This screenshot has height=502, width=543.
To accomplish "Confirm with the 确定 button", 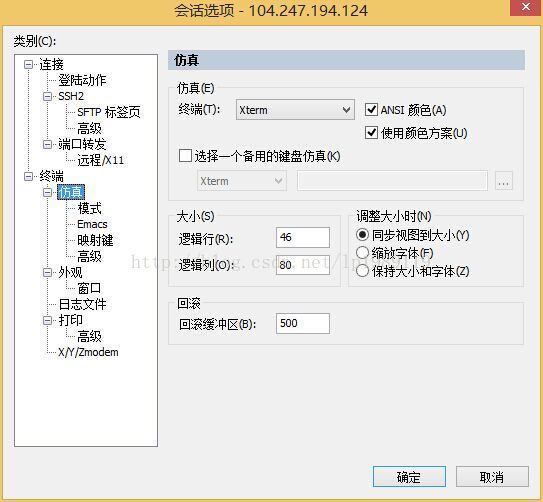I will tap(409, 477).
